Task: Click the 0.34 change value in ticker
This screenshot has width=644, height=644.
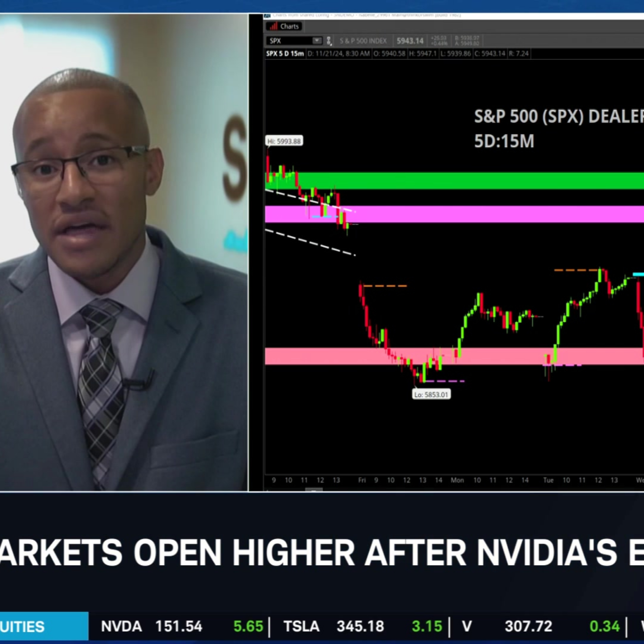Action: [x=605, y=626]
